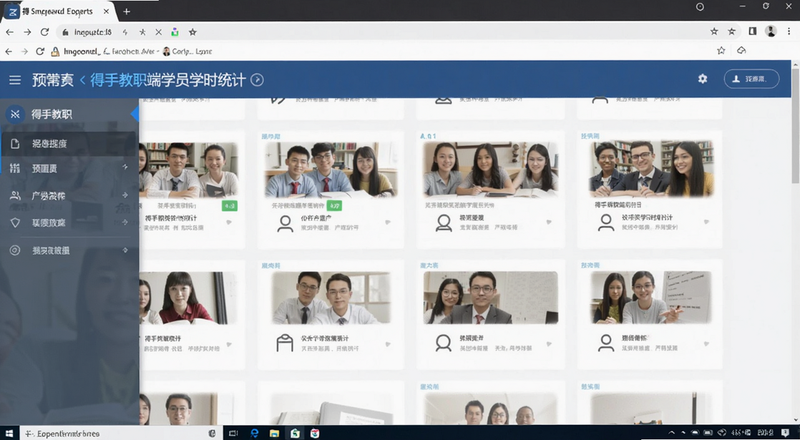Click the green badge on red-ties card
The width and height of the screenshot is (800, 440).
click(334, 206)
